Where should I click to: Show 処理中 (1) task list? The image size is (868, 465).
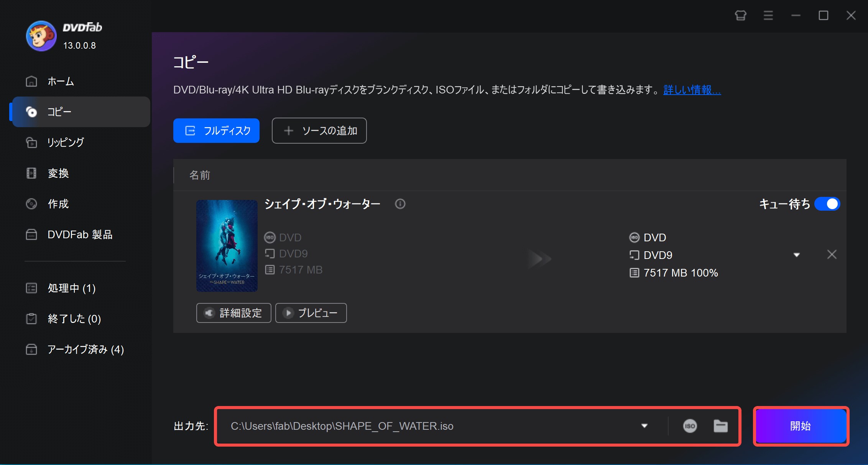click(81, 288)
